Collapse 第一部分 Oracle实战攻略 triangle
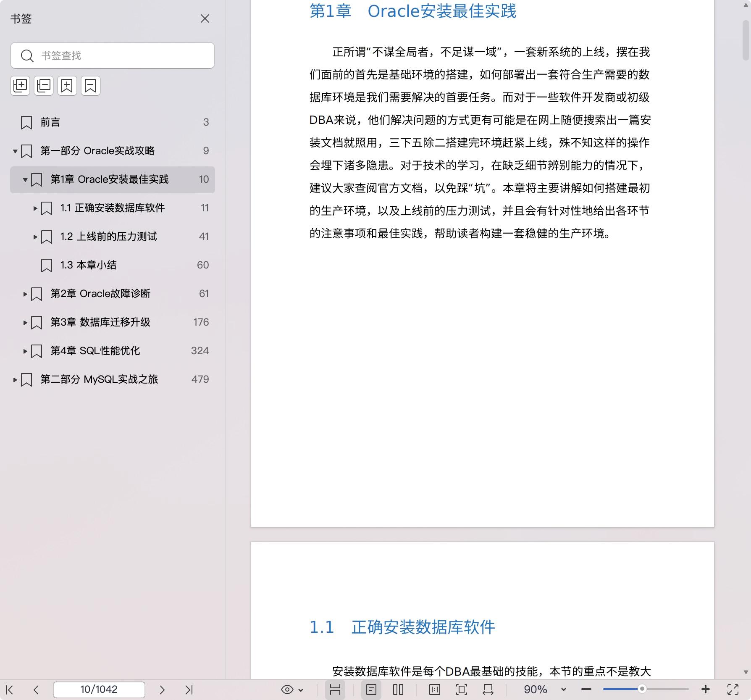The image size is (751, 700). [x=15, y=151]
